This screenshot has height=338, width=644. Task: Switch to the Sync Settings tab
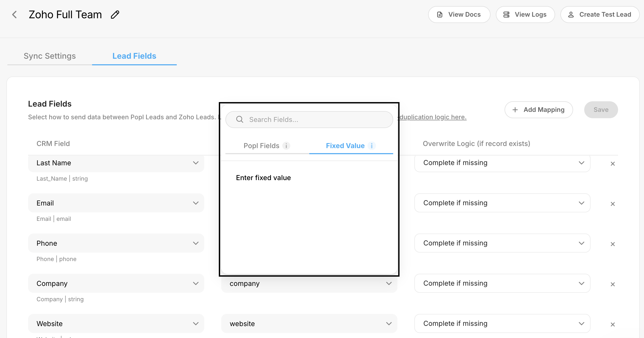tap(49, 56)
